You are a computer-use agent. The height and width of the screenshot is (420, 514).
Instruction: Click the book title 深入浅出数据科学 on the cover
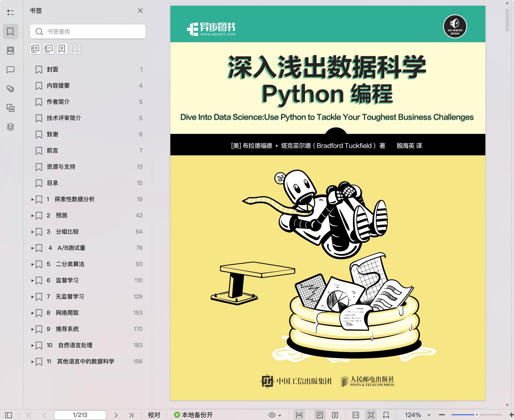[x=326, y=67]
